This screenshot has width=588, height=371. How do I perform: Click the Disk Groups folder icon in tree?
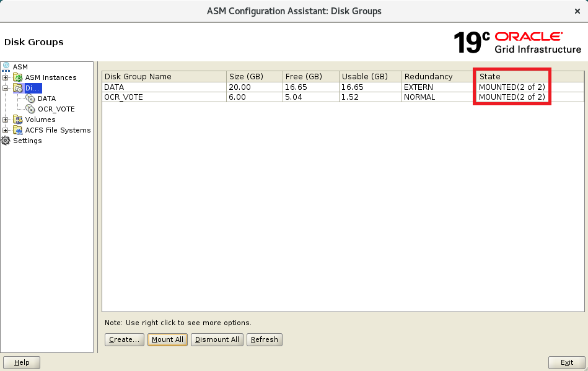tap(17, 88)
